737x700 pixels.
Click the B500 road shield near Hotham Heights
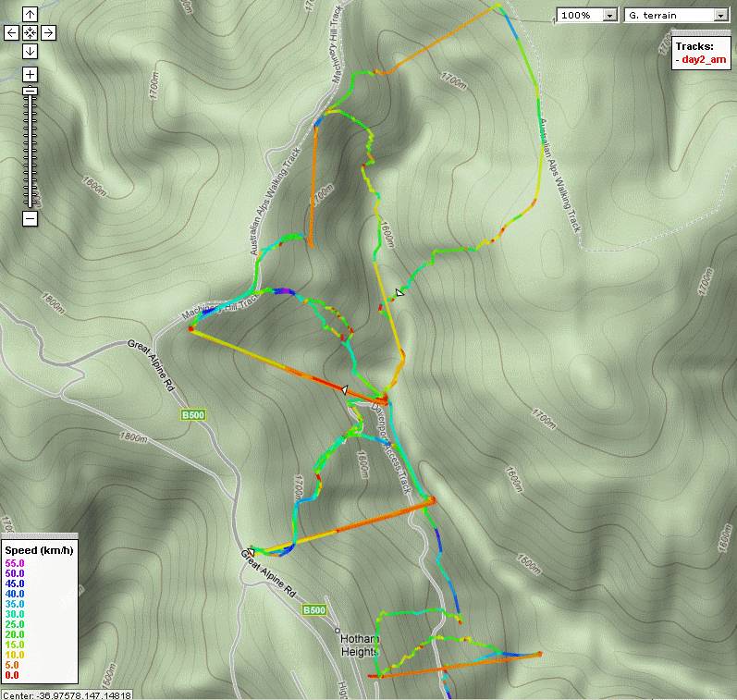pos(314,610)
